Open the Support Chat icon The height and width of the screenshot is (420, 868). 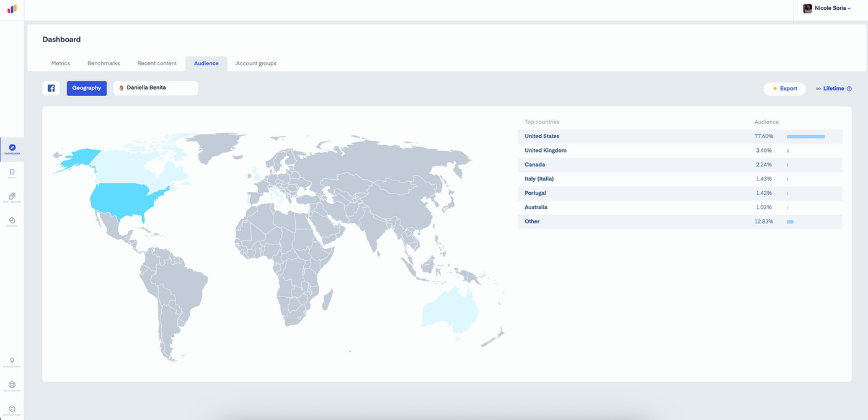(12, 410)
